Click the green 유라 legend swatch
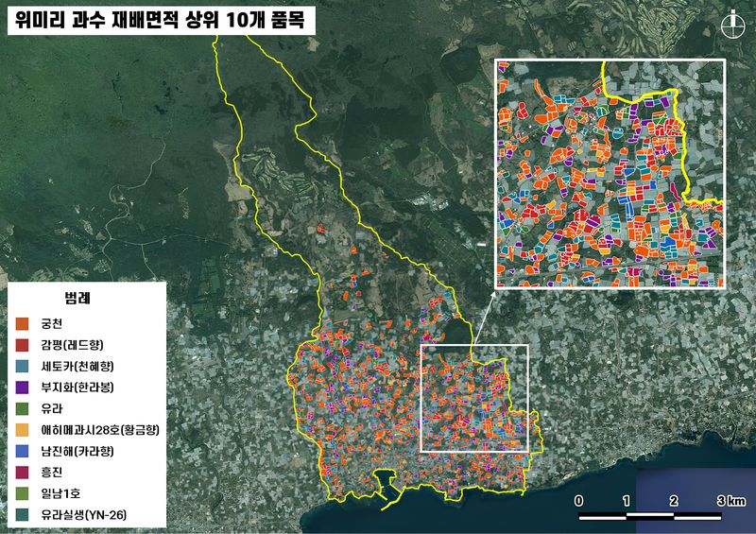 tap(20, 408)
